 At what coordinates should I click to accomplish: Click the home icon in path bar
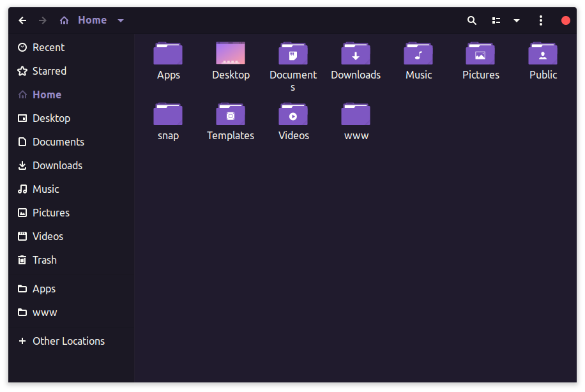(x=64, y=20)
